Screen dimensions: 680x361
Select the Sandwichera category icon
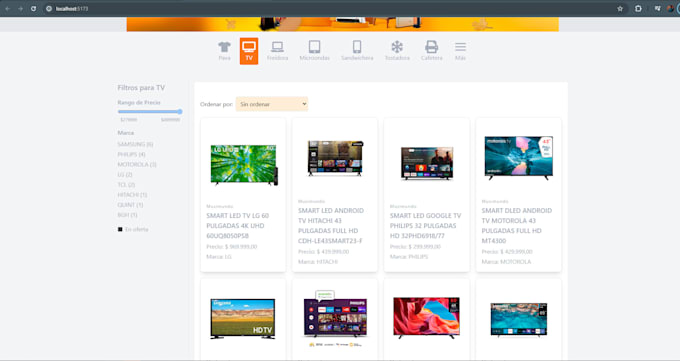(x=357, y=47)
